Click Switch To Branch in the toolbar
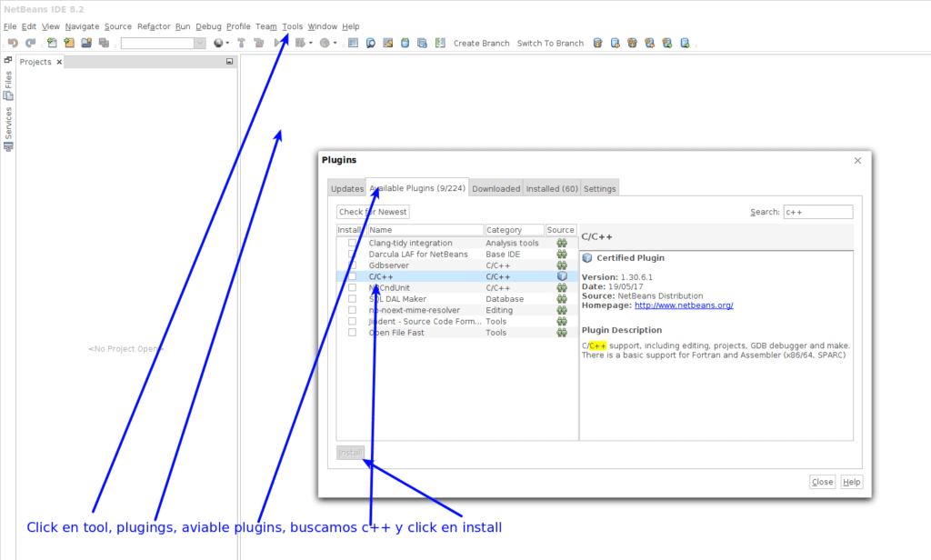The image size is (931, 560). point(550,43)
